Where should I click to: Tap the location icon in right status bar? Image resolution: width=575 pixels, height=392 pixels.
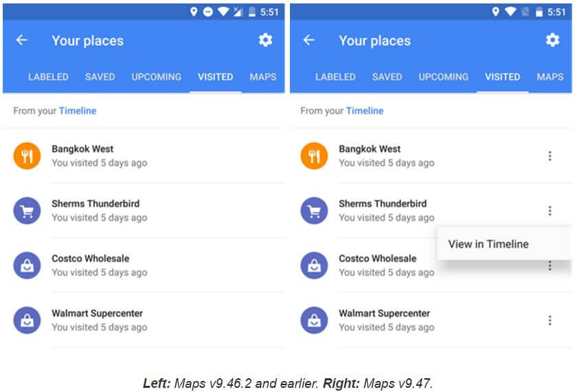point(495,12)
